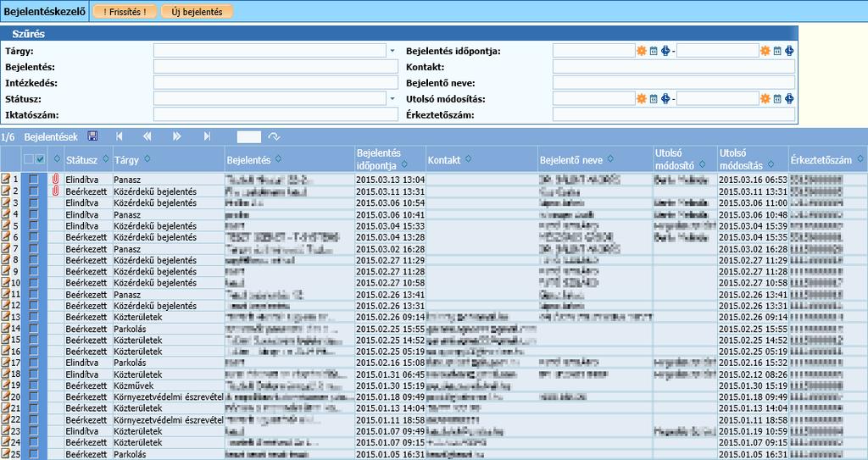
Task: Focus the Bejelentő neve filter field
Action: point(674,83)
